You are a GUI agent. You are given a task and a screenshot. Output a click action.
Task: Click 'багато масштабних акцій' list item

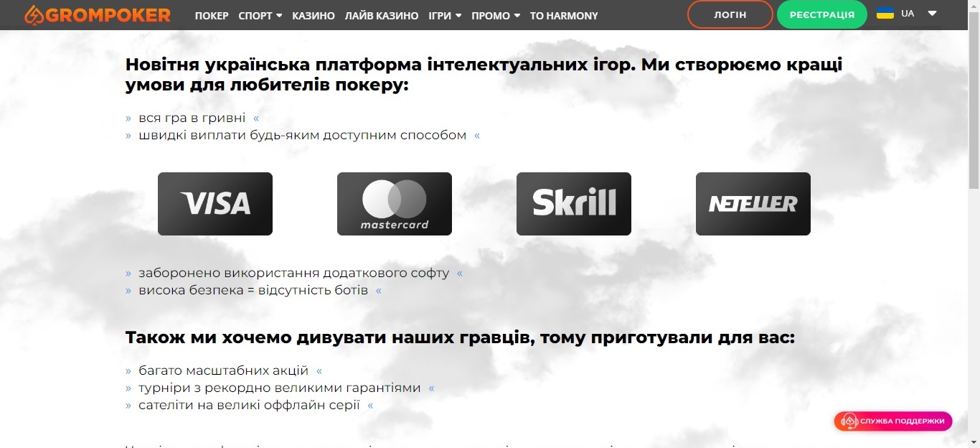224,370
